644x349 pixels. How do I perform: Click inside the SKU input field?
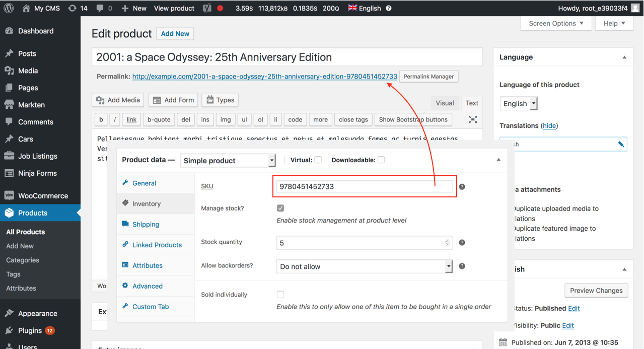365,186
